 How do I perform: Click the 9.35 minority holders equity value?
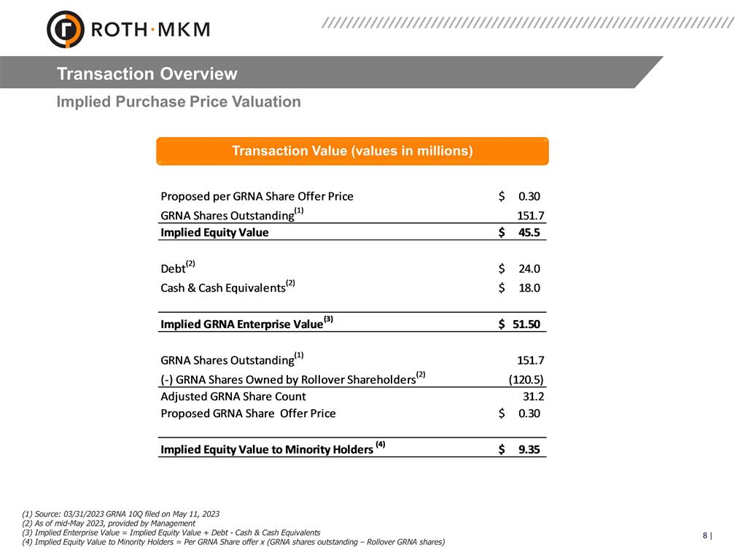pos(529,449)
